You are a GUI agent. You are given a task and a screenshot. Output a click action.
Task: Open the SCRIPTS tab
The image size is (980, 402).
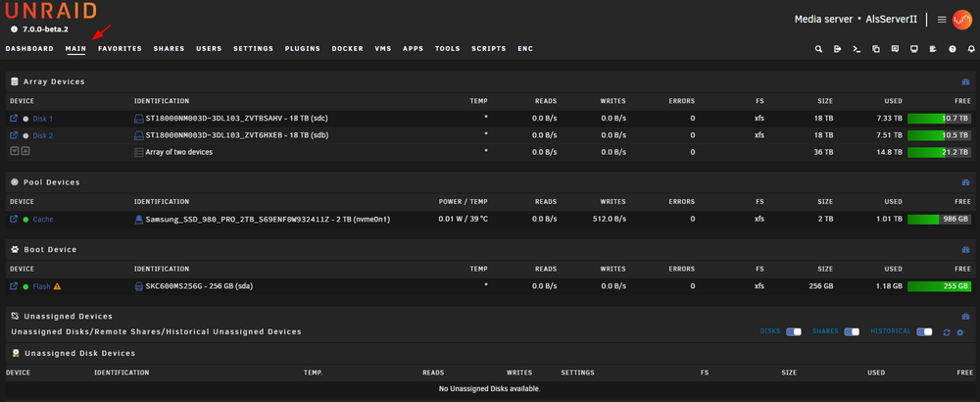point(489,49)
